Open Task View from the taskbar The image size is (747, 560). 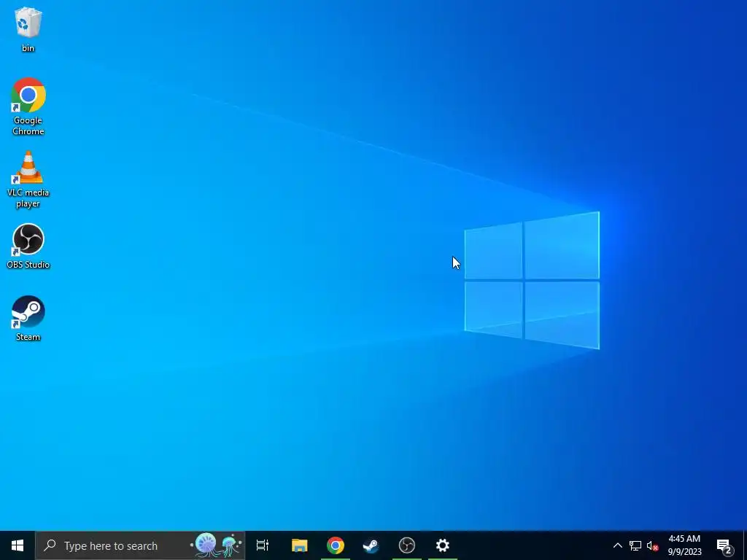[x=263, y=545]
